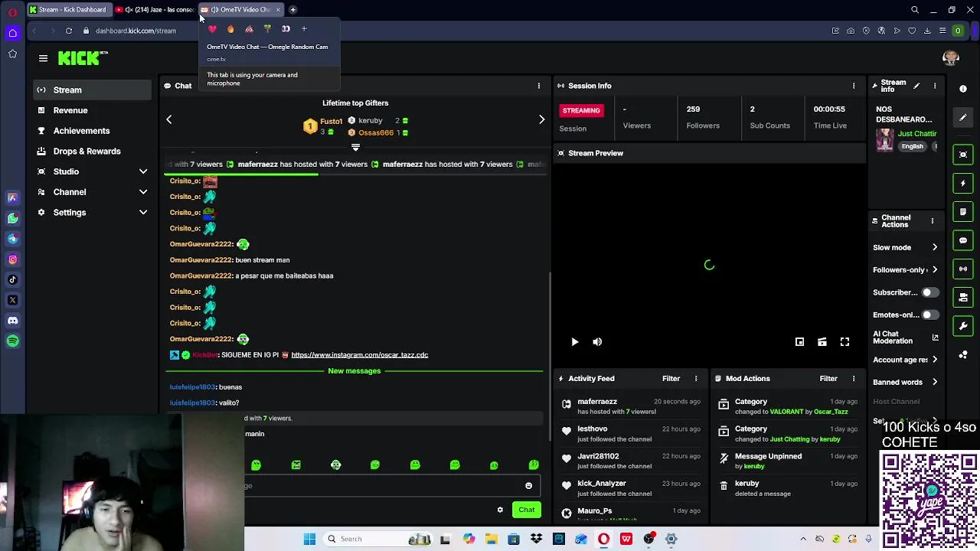Toggle Subscribers-only chat switch
The width and height of the screenshot is (980, 551).
(x=929, y=292)
